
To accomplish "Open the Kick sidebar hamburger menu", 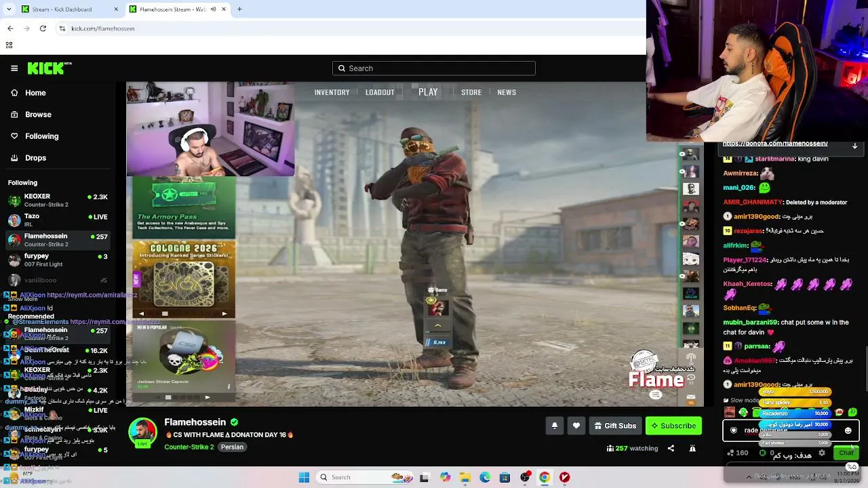I will (14, 68).
